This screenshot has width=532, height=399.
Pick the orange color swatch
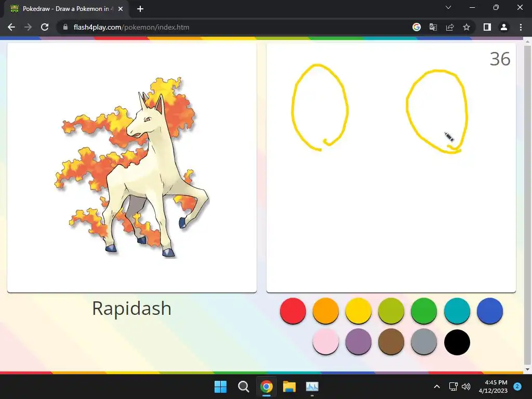point(326,311)
